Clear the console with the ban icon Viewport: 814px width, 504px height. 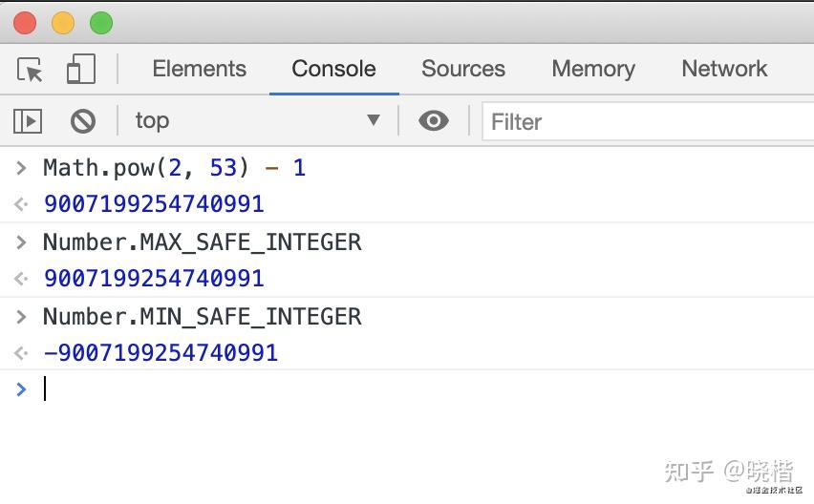click(x=83, y=121)
